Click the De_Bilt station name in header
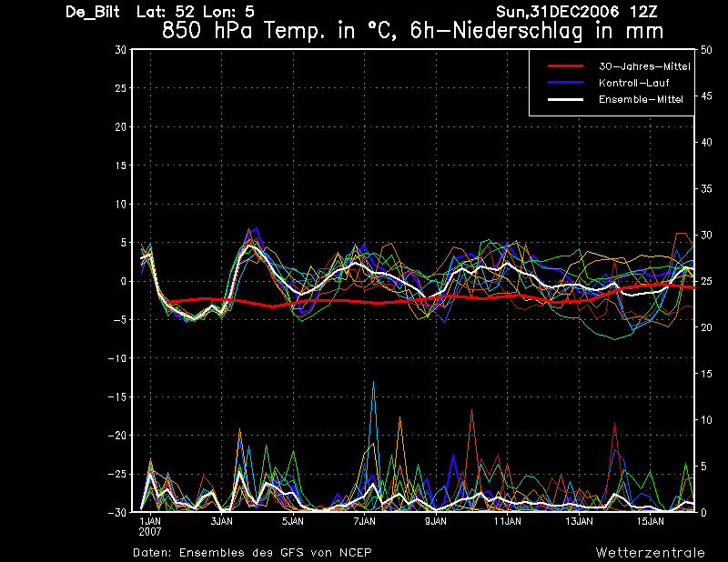The height and width of the screenshot is (562, 728). click(93, 12)
